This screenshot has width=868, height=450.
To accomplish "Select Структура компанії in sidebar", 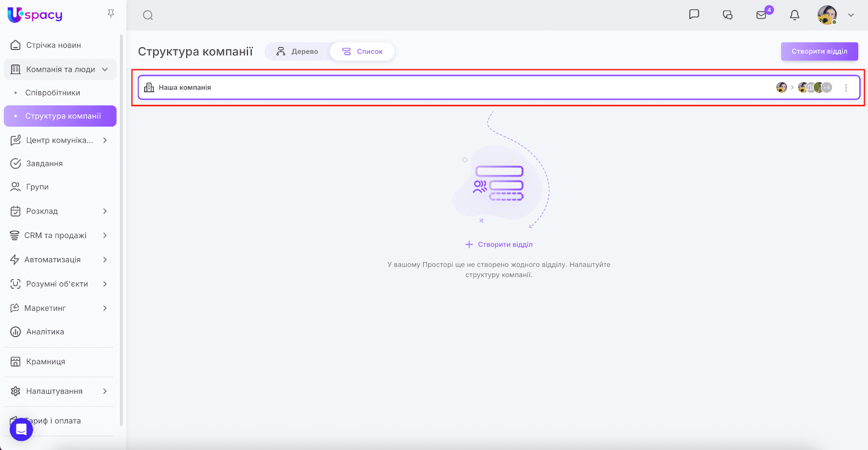I will (x=60, y=116).
